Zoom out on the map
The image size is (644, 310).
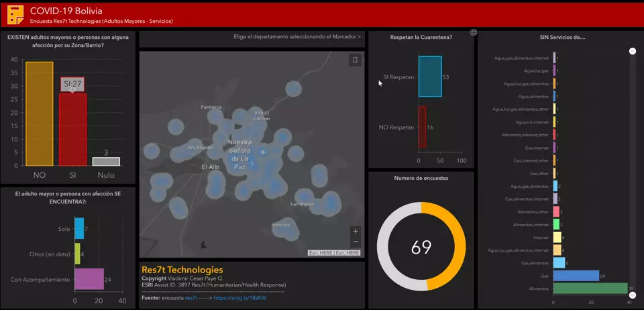pyautogui.click(x=356, y=242)
